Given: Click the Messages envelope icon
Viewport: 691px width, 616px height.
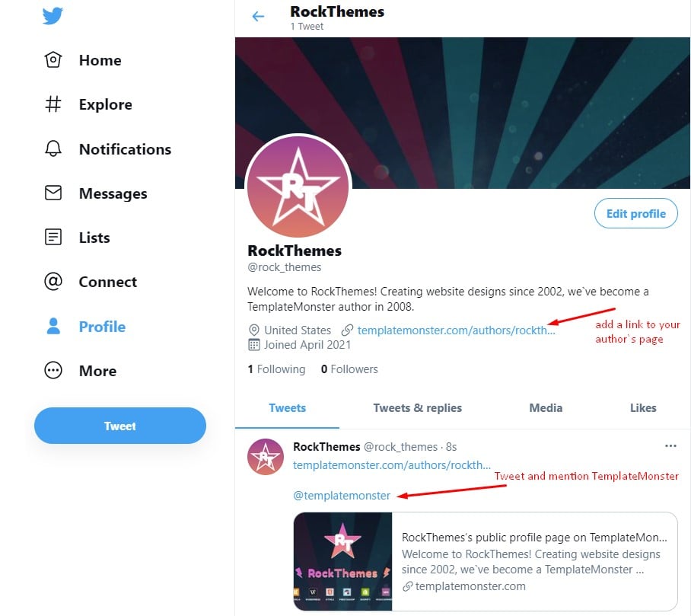Looking at the screenshot, I should coord(53,193).
